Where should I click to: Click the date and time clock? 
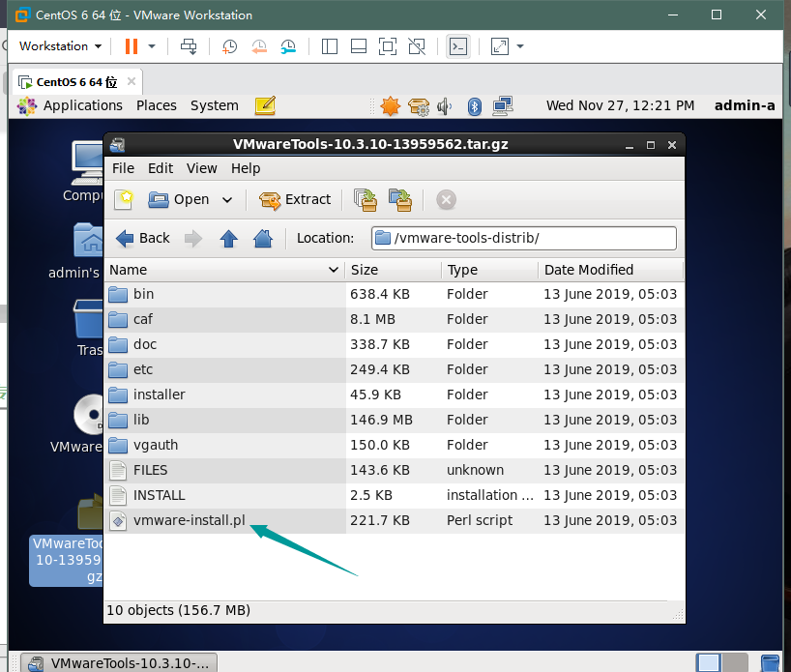[x=620, y=105]
